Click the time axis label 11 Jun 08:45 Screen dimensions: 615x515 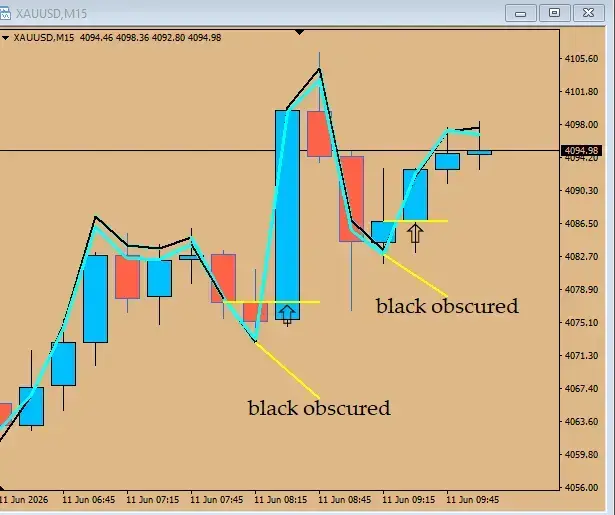point(344,500)
